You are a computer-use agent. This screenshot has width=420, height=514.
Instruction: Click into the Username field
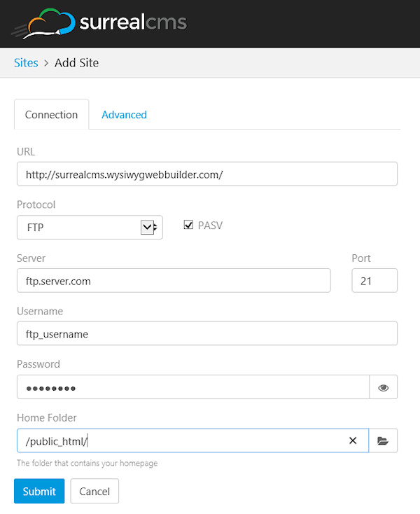pos(206,334)
